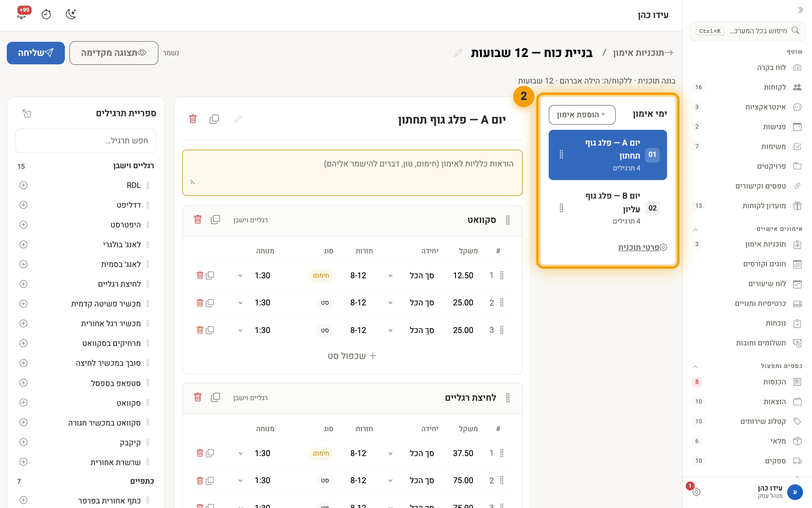The image size is (812, 508).
Task: Open תוכניות אימון in sidebar
Action: pos(748,244)
